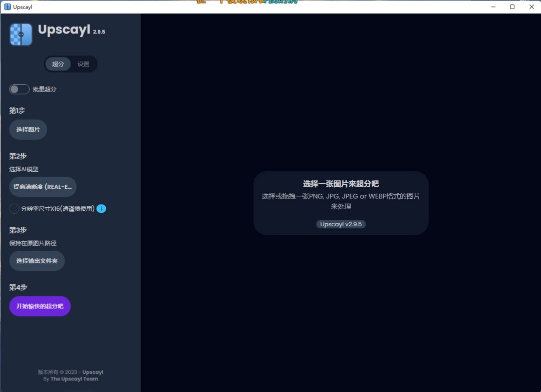
Task: Close the Upscayl window
Action: click(531, 7)
